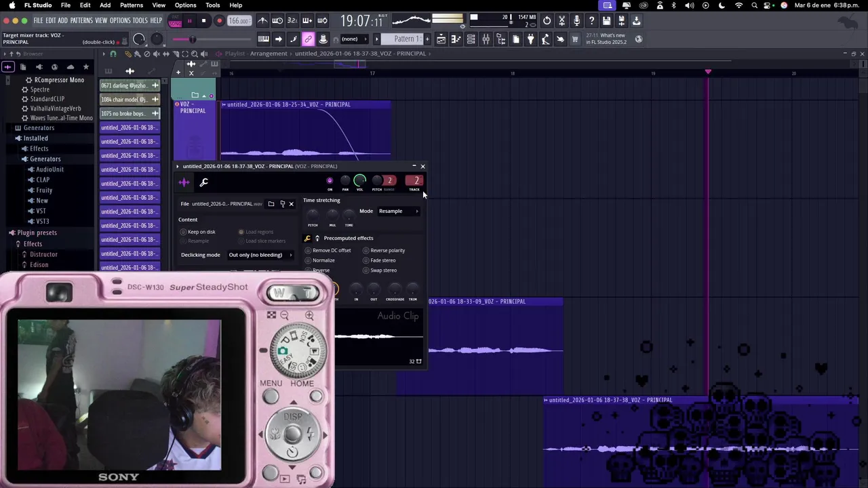Open the help question mark icon

point(591,21)
